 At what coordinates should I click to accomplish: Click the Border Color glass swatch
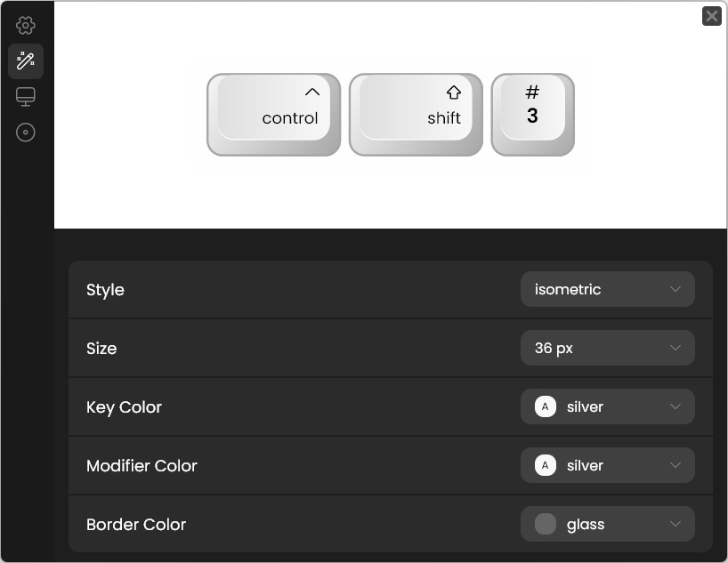[546, 524]
